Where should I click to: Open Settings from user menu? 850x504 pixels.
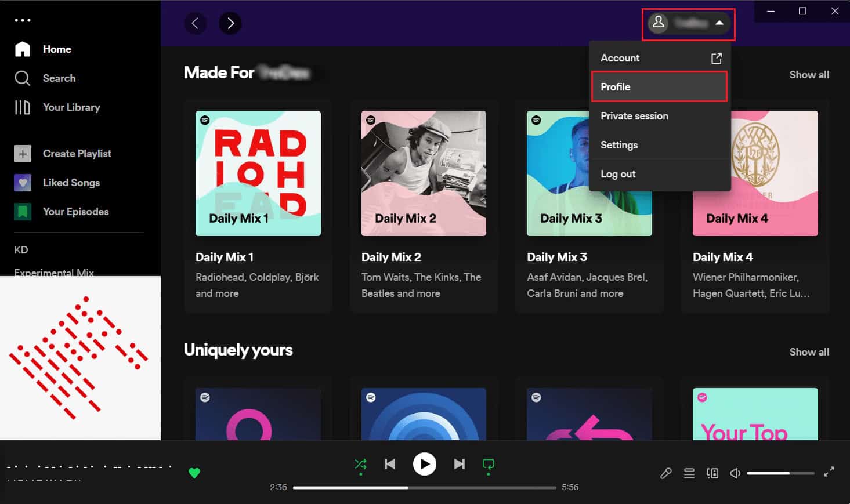[660, 145]
